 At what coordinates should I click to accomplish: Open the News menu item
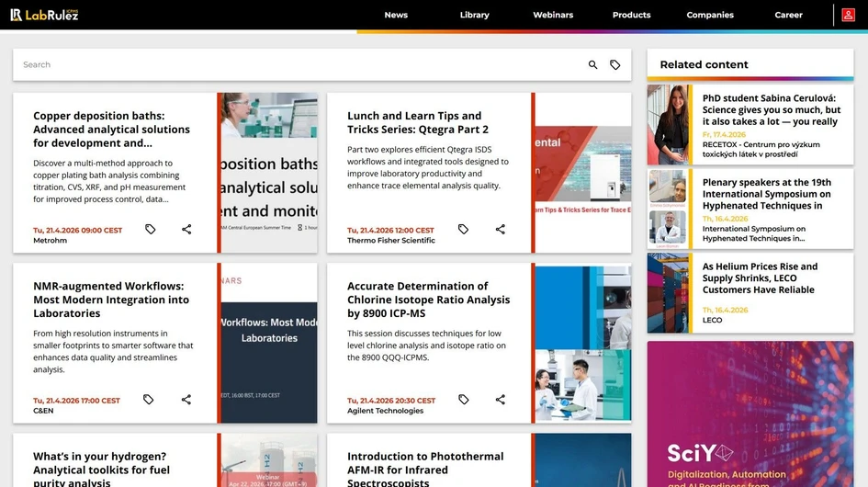point(396,15)
